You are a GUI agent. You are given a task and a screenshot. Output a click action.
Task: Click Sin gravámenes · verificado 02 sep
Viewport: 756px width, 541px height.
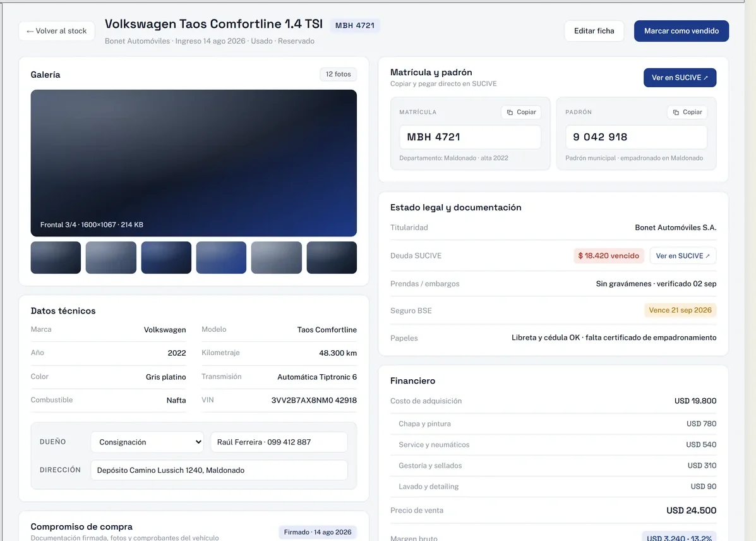click(x=656, y=284)
